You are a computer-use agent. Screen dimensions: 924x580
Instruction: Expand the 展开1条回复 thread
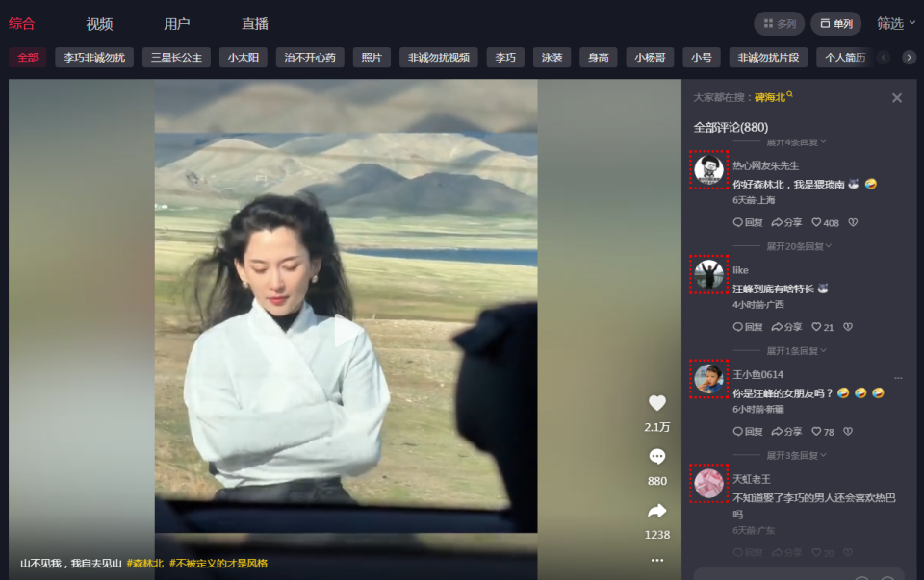[796, 351]
